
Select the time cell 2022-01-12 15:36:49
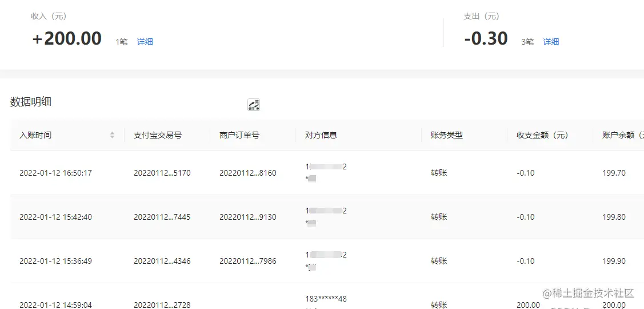click(55, 261)
